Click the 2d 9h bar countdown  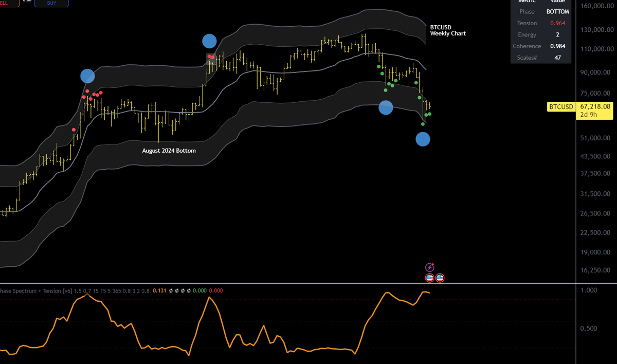click(588, 114)
